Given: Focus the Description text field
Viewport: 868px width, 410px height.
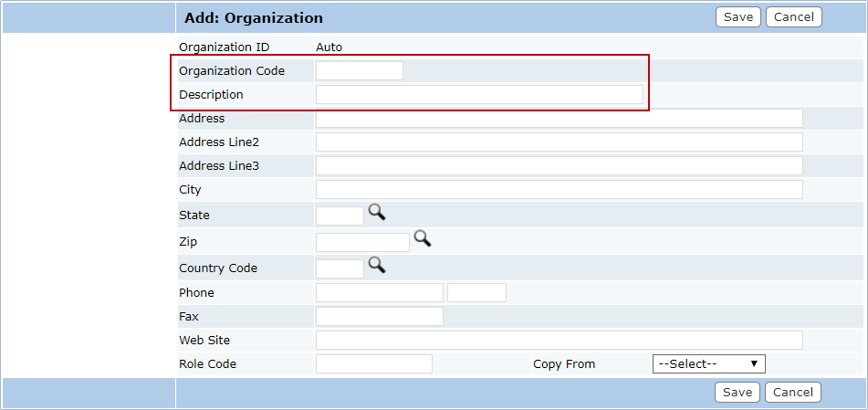Looking at the screenshot, I should point(479,95).
